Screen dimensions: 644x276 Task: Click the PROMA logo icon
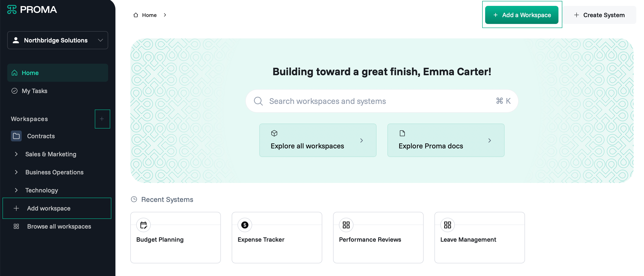click(12, 9)
